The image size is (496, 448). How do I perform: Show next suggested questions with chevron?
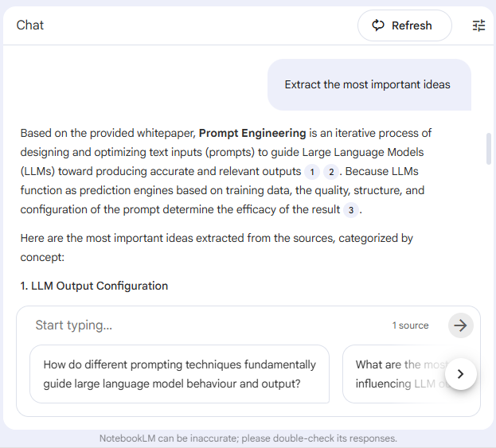point(460,374)
